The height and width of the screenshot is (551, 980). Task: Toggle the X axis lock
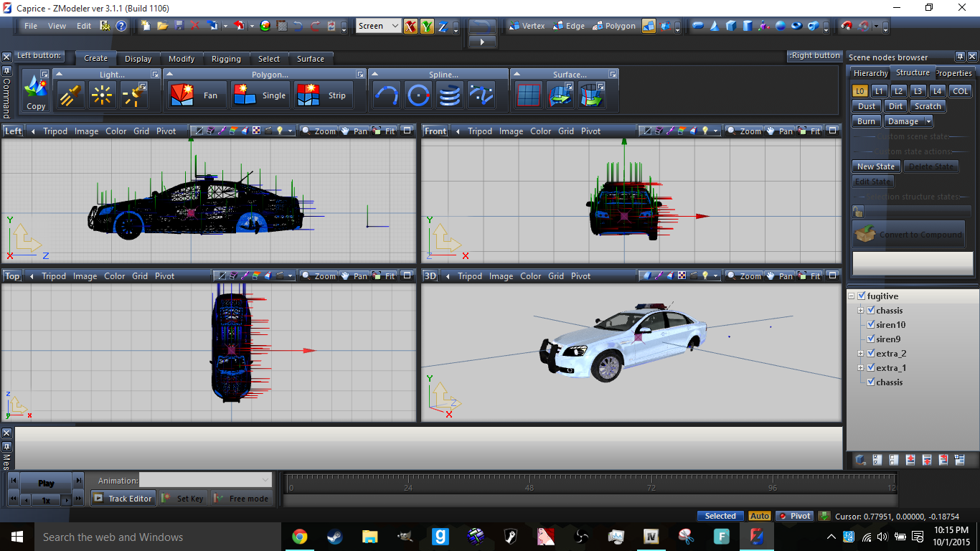410,27
